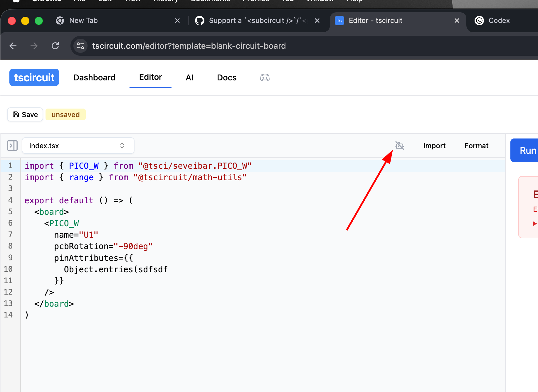Screen dimensions: 538x392
Task: Click the Format button
Action: point(476,146)
